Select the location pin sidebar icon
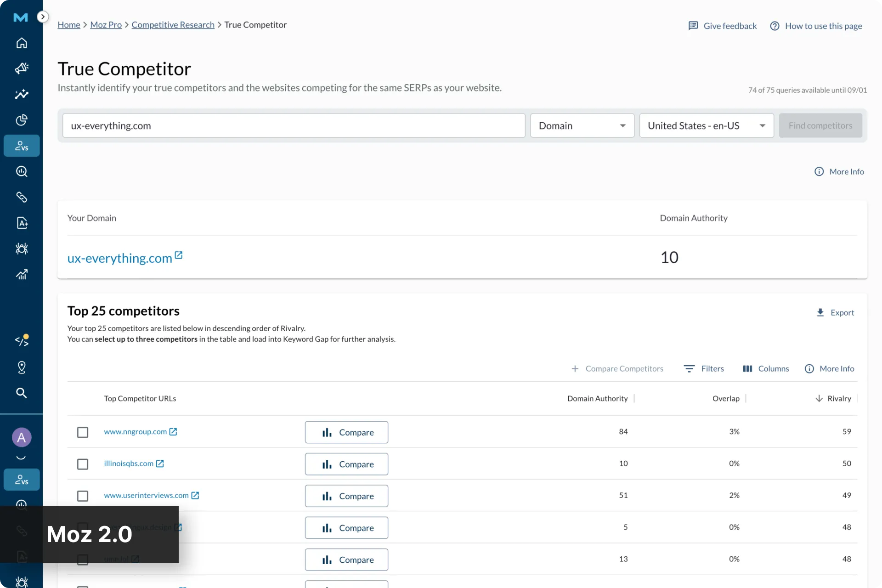 pyautogui.click(x=22, y=367)
